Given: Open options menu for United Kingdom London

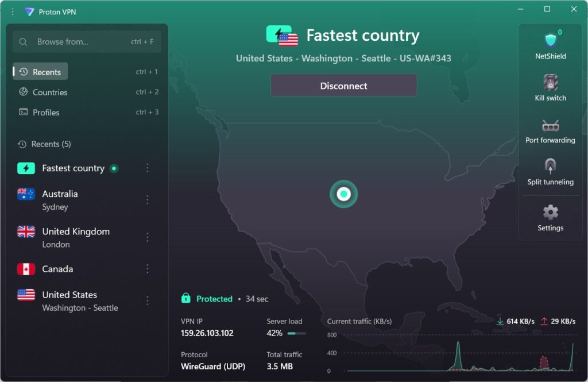Looking at the screenshot, I should [x=148, y=237].
